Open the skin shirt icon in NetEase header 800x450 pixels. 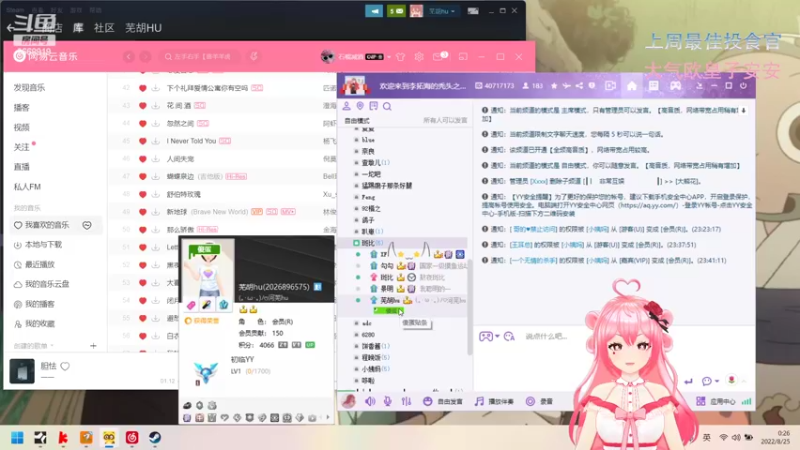click(x=401, y=57)
